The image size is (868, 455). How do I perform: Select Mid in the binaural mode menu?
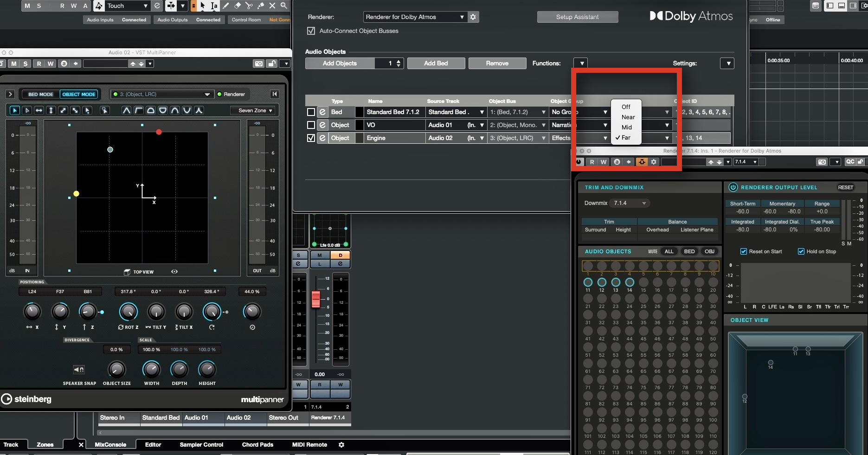coord(626,128)
